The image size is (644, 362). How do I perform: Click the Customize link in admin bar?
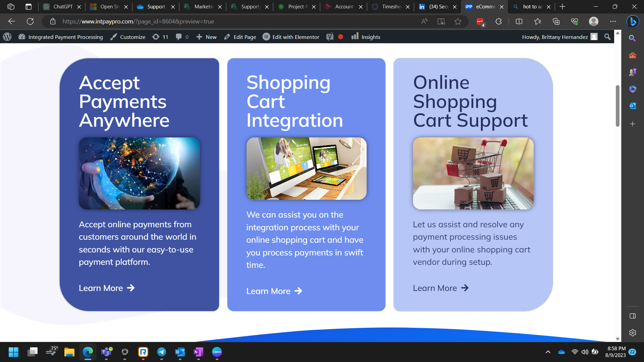132,37
